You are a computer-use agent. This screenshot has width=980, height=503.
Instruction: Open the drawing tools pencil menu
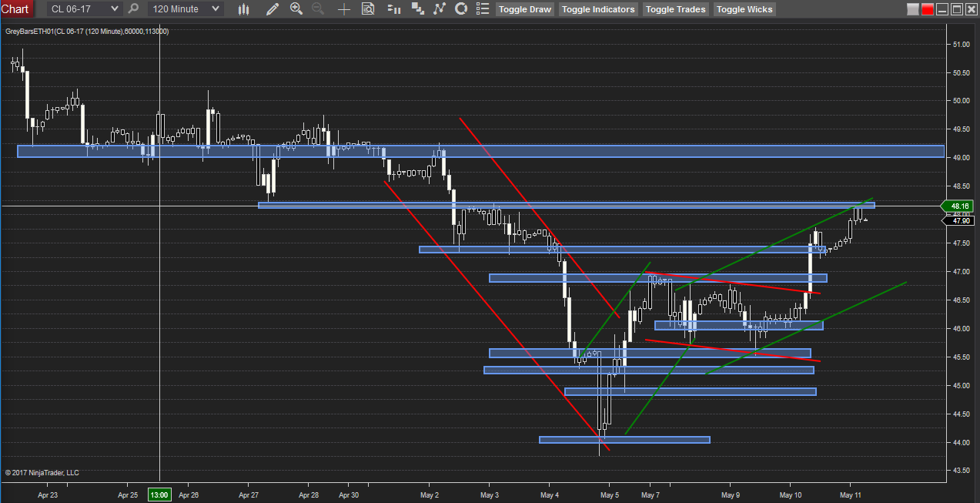272,9
